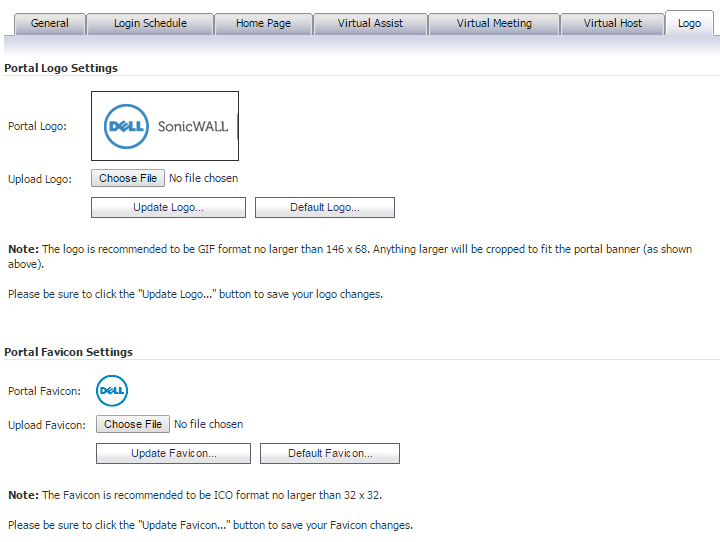This screenshot has width=720, height=542.
Task: Click the Portal Favicon Settings heading
Action: [68, 352]
